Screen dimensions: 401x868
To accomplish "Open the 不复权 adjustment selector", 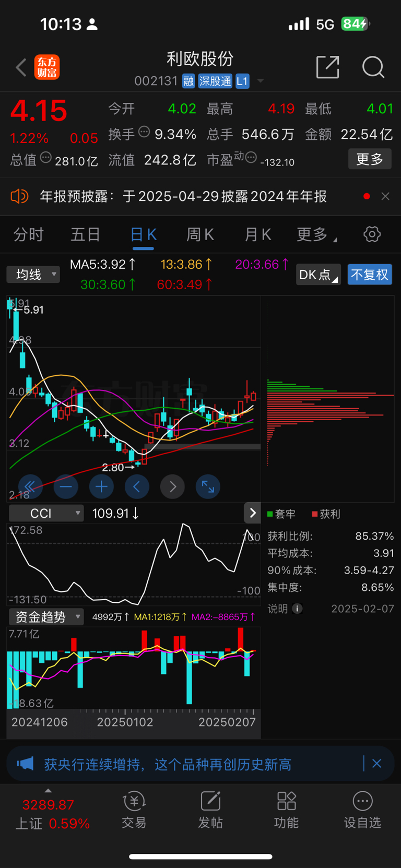I will click(x=370, y=275).
